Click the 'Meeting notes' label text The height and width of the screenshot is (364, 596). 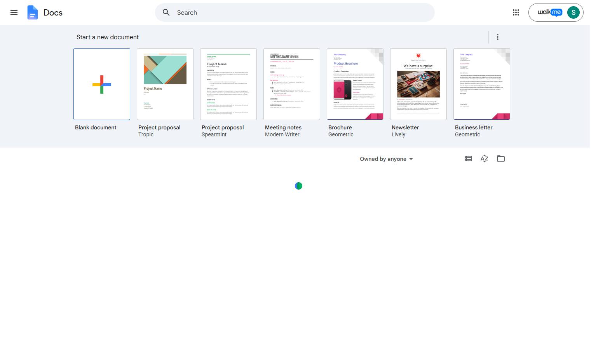pos(283,127)
